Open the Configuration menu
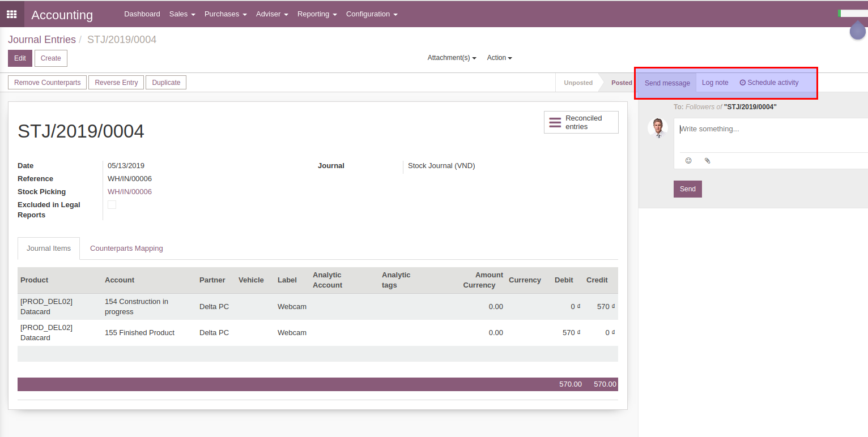Viewport: 868px width, 437px height. tap(372, 14)
